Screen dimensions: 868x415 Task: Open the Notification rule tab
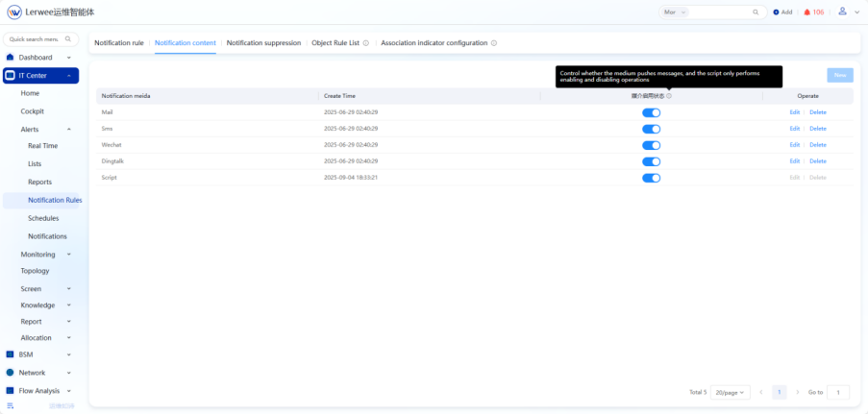(118, 43)
